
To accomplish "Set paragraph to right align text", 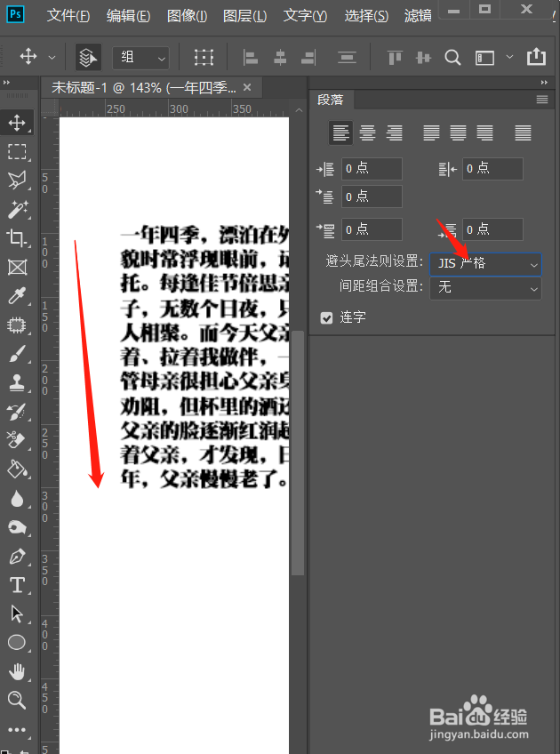I will point(394,132).
